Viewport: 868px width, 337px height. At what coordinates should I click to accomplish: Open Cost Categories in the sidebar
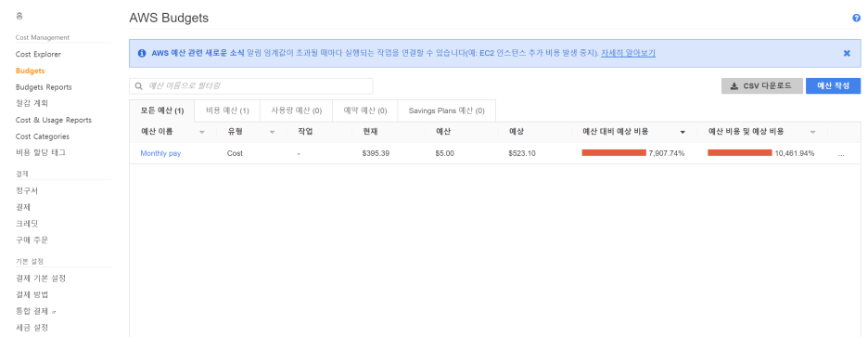pos(43,136)
